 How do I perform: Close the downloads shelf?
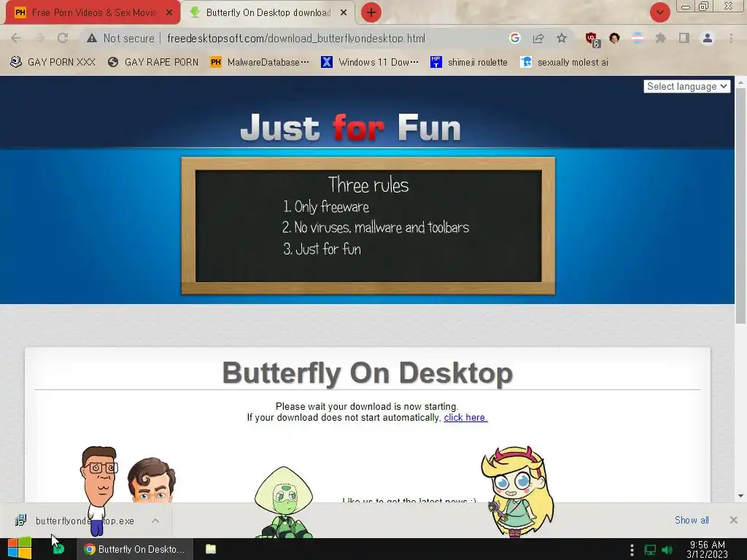coord(734,520)
